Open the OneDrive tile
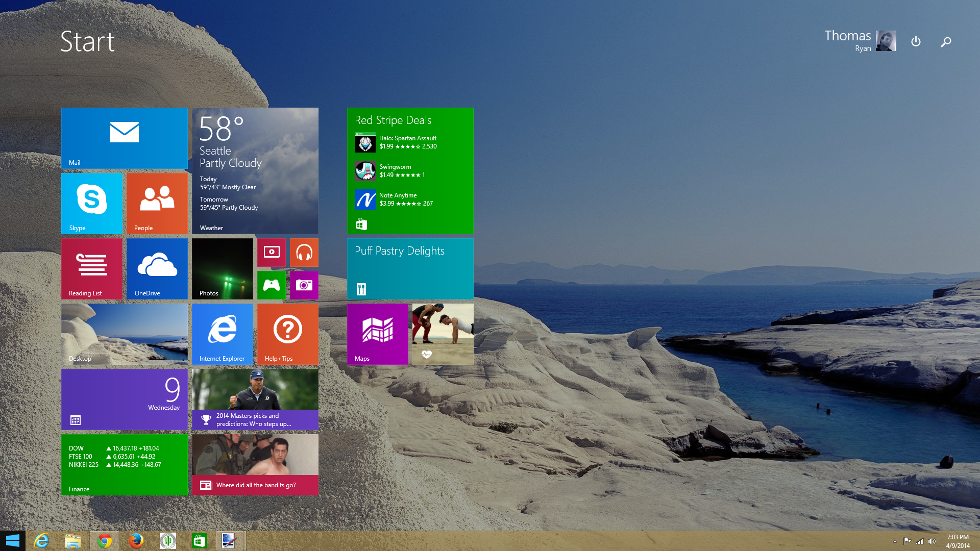Screen dimensions: 980x551 pyautogui.click(x=157, y=268)
